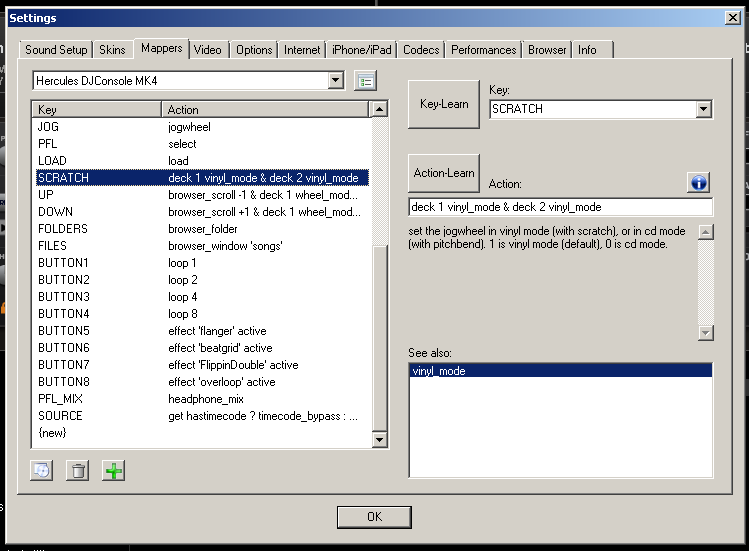Close the Settings dialog window
Viewport: 749px width, 551px height.
pos(731,18)
